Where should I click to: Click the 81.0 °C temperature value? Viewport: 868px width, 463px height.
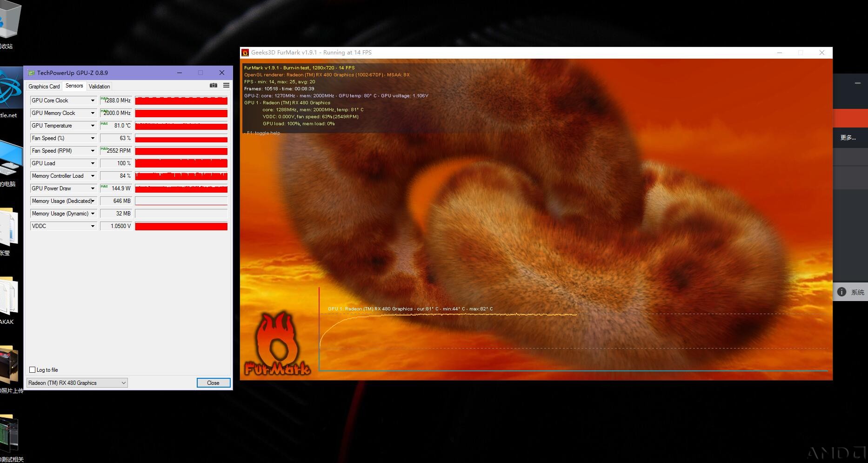pyautogui.click(x=116, y=126)
